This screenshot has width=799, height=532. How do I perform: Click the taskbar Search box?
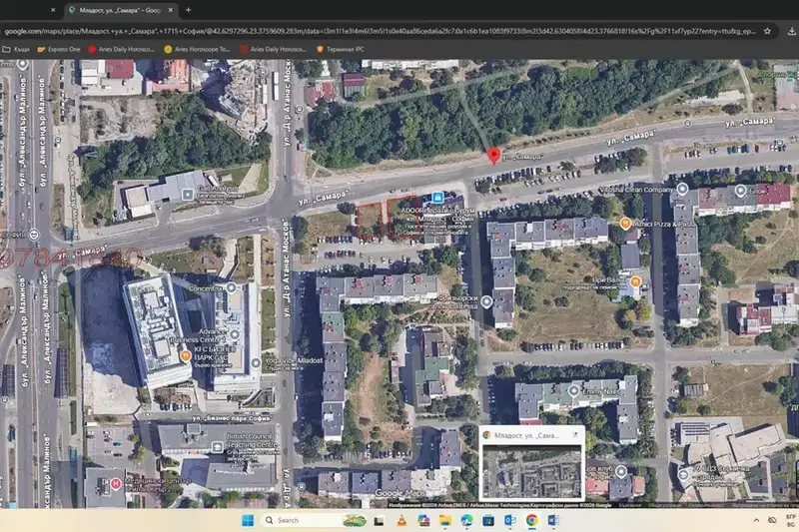[x=315, y=520]
